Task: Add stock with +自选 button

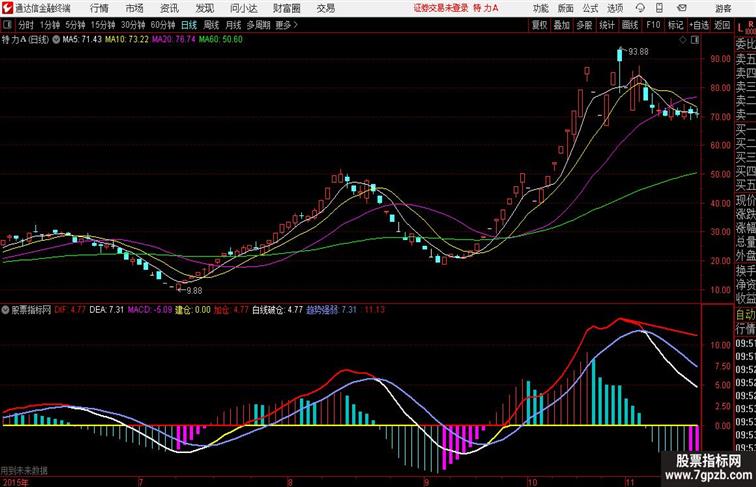Action: (699, 25)
